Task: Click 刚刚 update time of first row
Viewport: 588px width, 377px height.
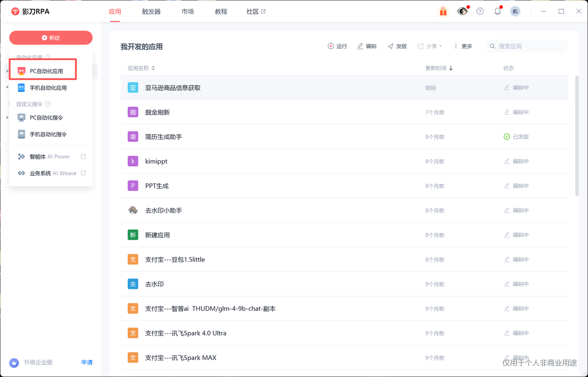Action: click(430, 88)
